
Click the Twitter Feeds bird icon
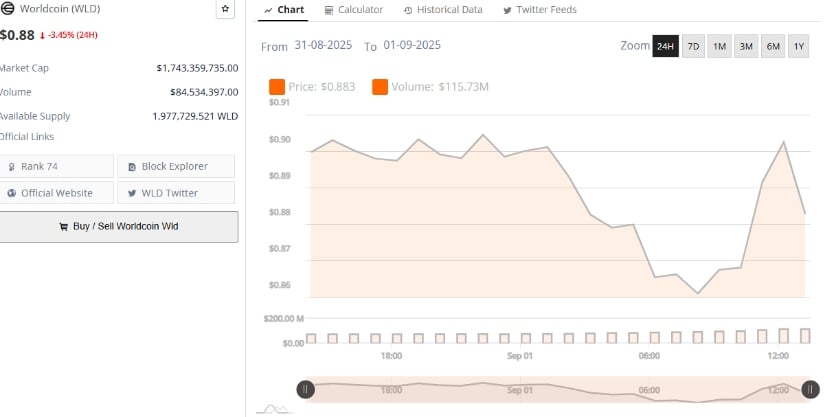(507, 11)
